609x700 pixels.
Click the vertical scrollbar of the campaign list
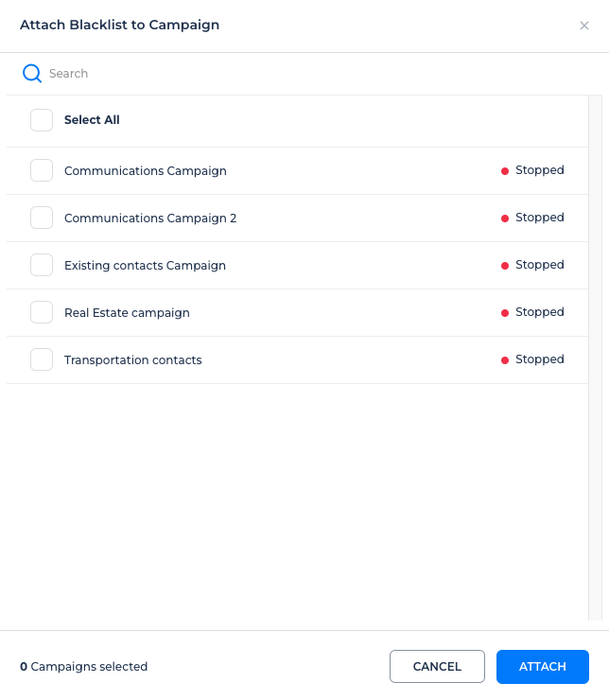click(x=595, y=358)
